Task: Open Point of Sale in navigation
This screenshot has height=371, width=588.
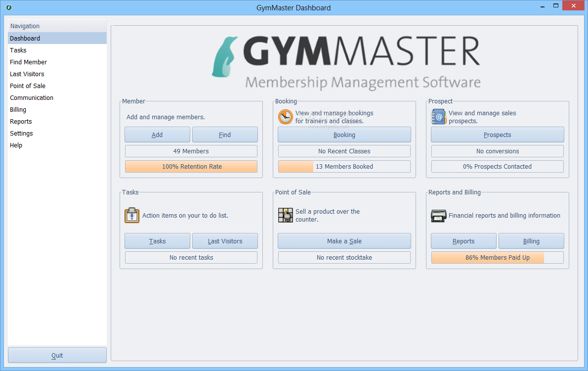Action: pos(57,86)
